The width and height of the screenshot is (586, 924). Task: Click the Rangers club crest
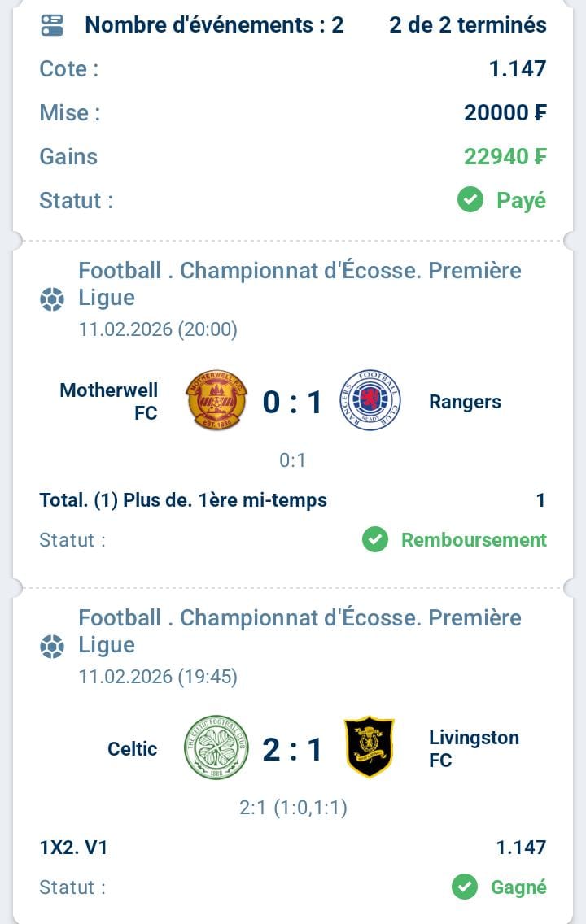pos(370,401)
